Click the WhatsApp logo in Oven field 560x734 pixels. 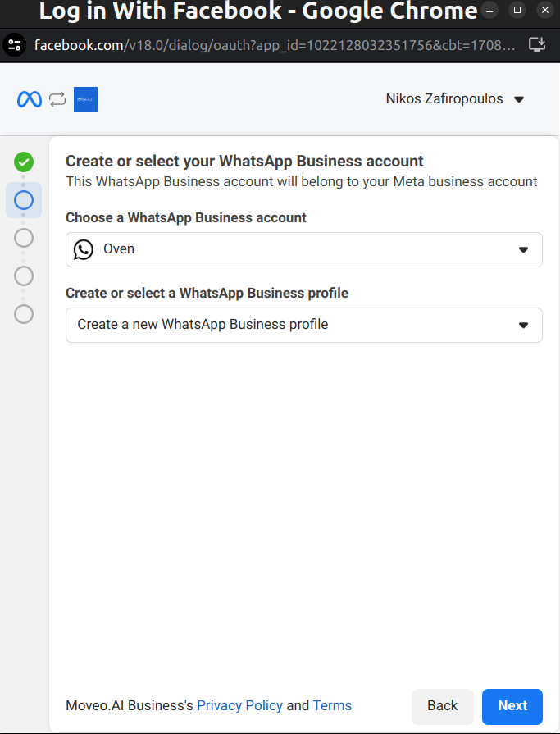point(84,249)
